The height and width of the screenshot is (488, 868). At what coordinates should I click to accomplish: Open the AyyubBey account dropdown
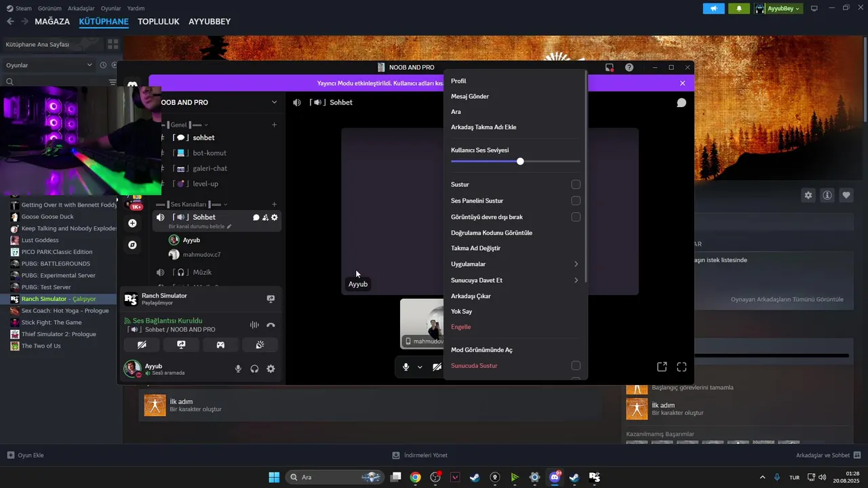tap(778, 9)
